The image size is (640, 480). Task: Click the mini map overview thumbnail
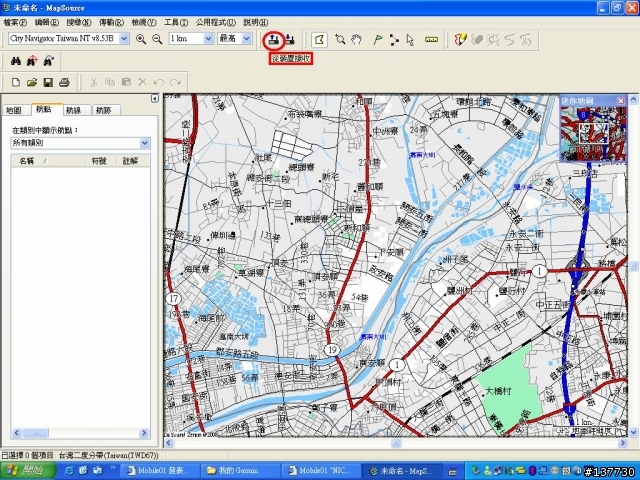pyautogui.click(x=593, y=133)
